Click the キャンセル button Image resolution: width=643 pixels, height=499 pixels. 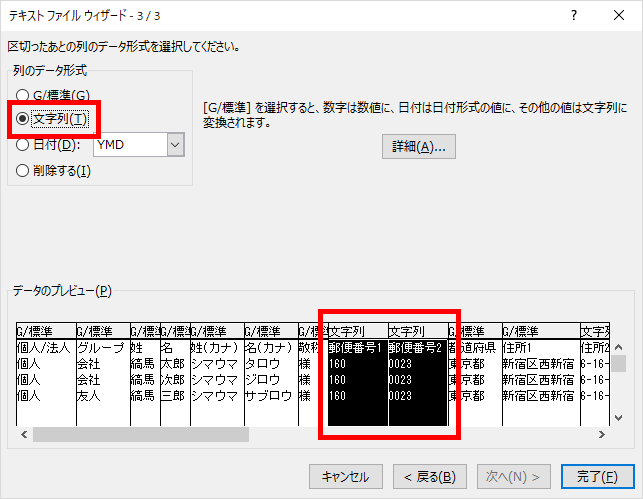tap(346, 476)
